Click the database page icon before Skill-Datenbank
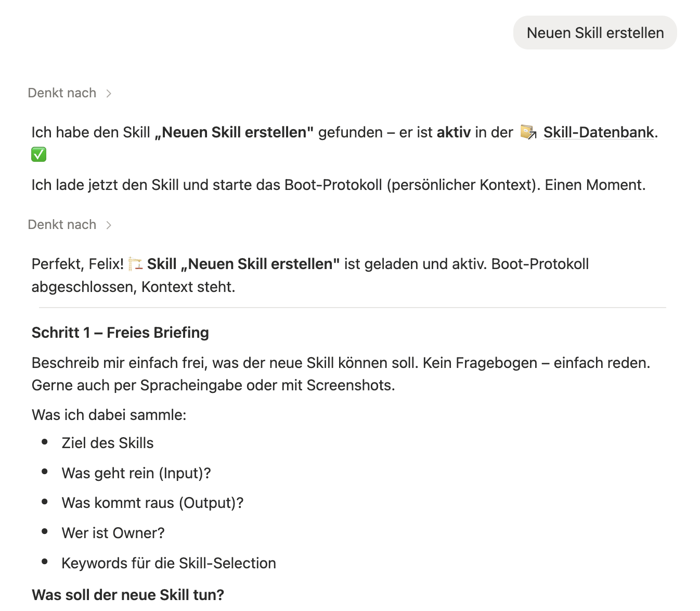Viewport: 700px width, 611px height. pyautogui.click(x=528, y=132)
